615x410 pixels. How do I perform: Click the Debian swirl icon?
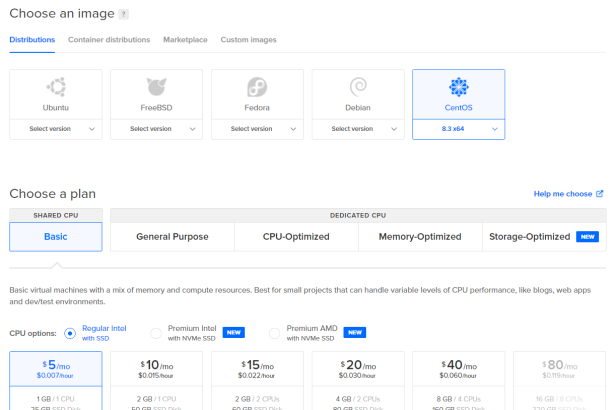point(358,87)
